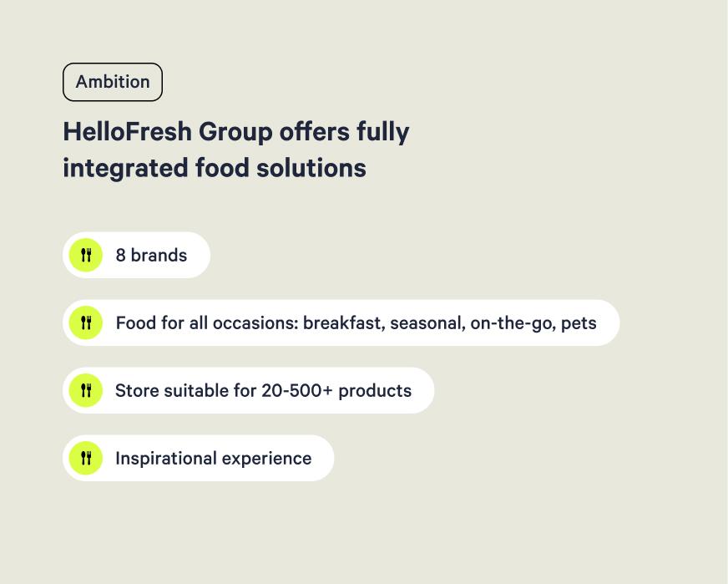This screenshot has width=728, height=584.
Task: Click the "HelloFresh Group" words in heading
Action: tap(167, 132)
